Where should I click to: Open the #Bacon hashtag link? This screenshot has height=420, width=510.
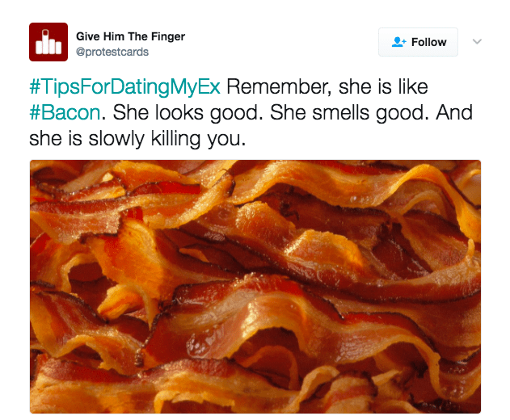click(65, 112)
